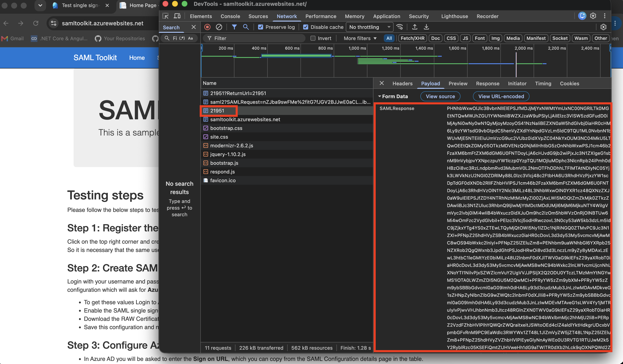Click the export HAR download icon
The image size is (623, 364).
[x=426, y=27]
